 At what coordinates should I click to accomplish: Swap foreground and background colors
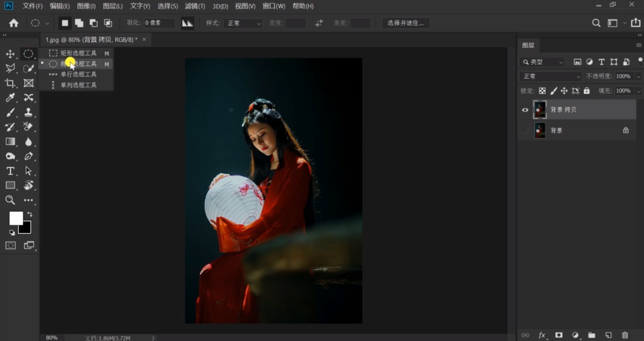[30, 214]
